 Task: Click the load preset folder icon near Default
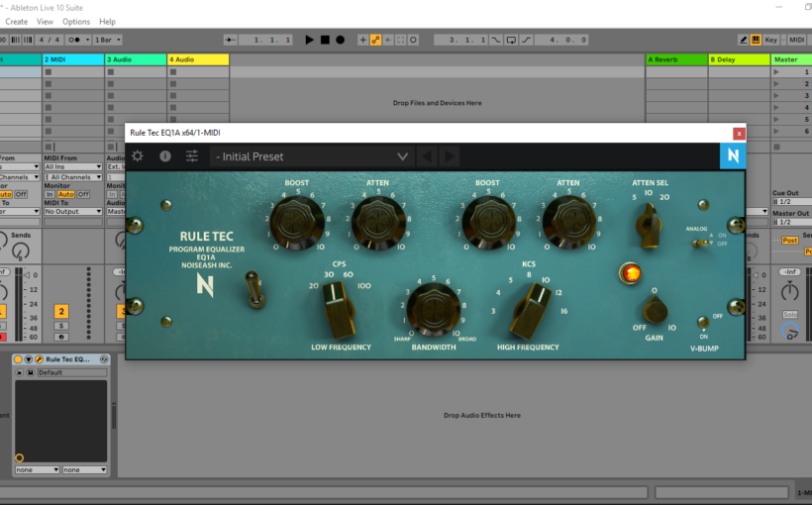coord(19,372)
